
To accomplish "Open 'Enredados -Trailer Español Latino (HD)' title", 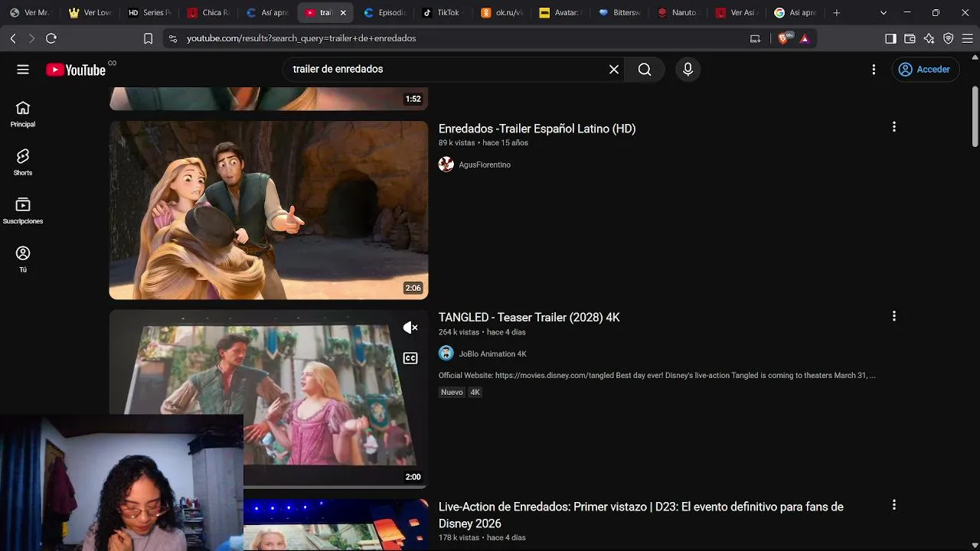I will tap(537, 129).
